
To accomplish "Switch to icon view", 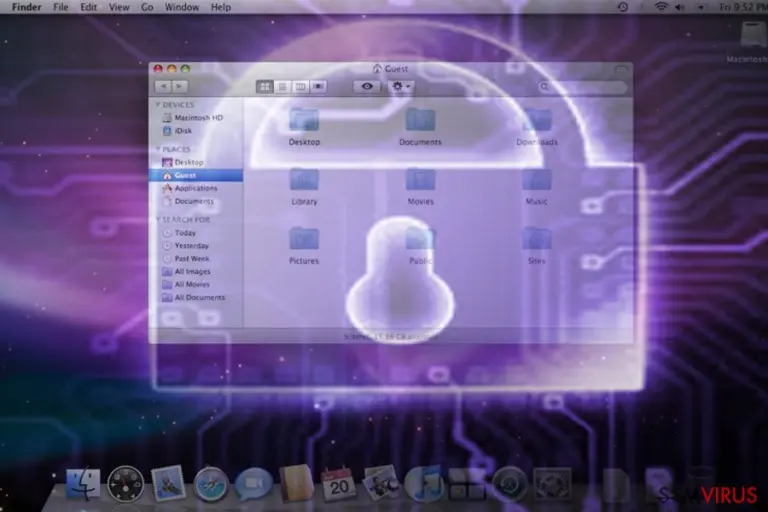I will [265, 87].
